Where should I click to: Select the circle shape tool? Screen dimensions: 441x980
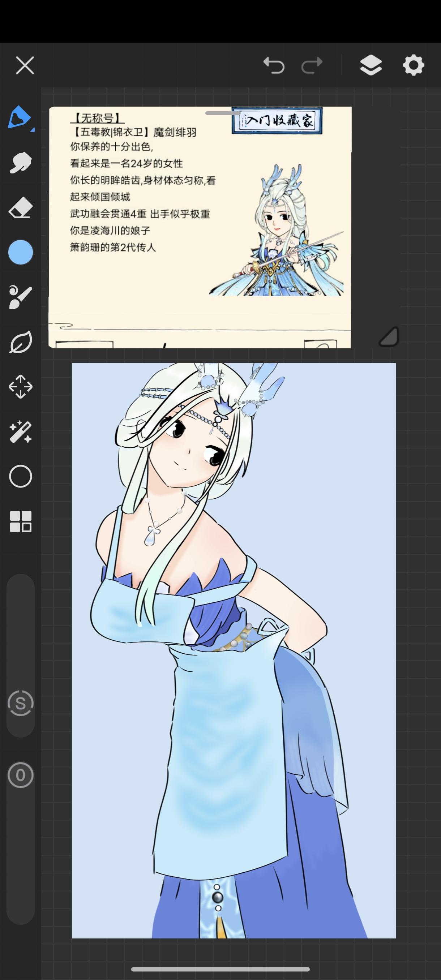20,476
